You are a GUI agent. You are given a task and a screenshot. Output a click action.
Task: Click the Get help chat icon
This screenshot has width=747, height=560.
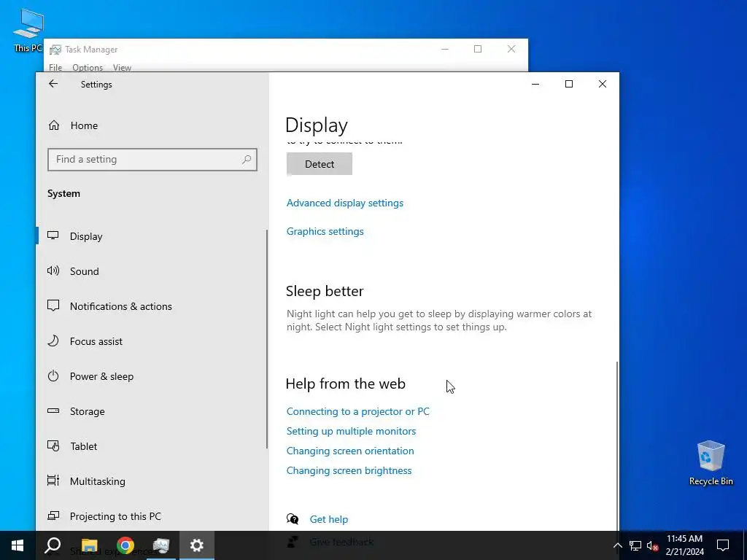pyautogui.click(x=293, y=518)
